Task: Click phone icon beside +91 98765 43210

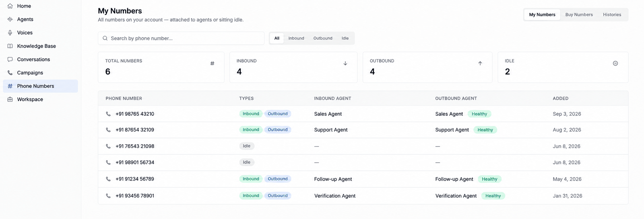Action: (x=108, y=114)
